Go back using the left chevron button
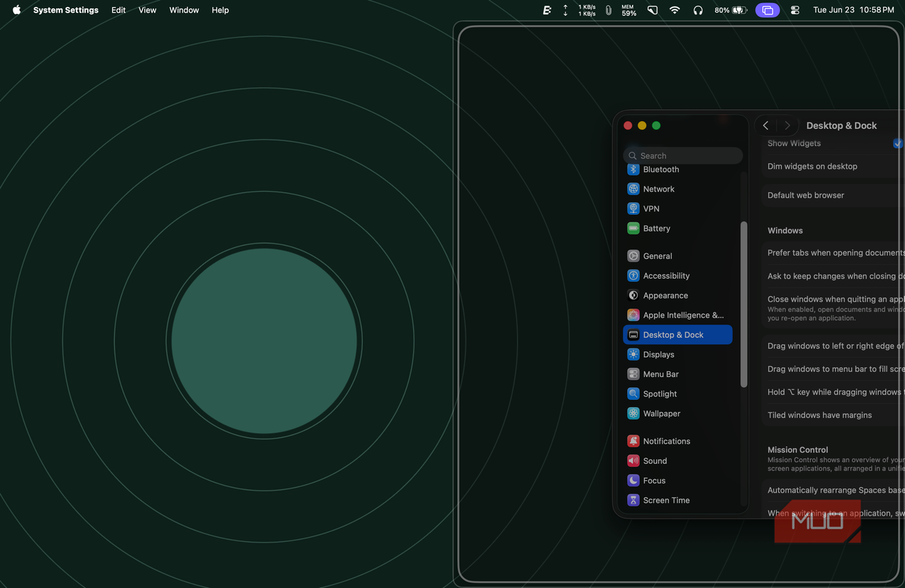The image size is (905, 588). pyautogui.click(x=766, y=125)
